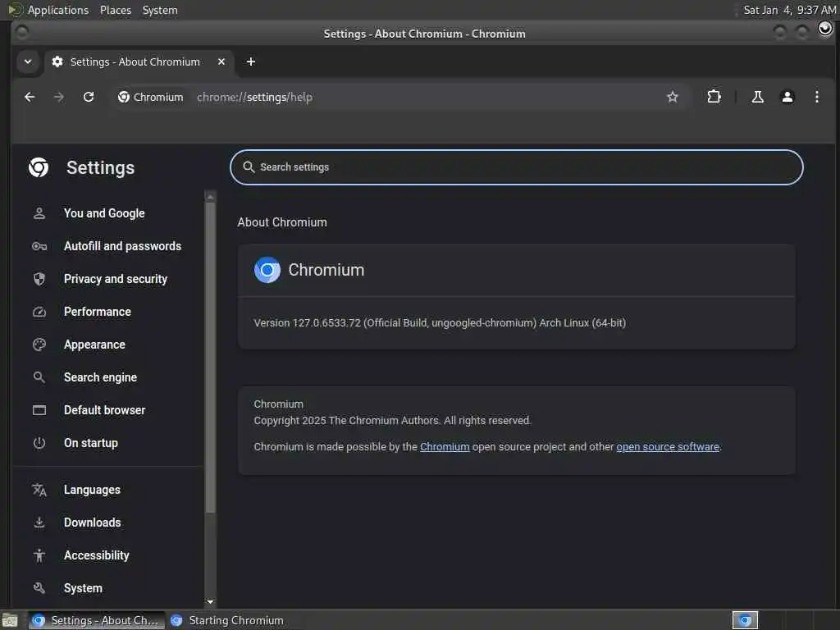The width and height of the screenshot is (840, 630).
Task: Open the Extensions puzzle icon
Action: (x=714, y=97)
